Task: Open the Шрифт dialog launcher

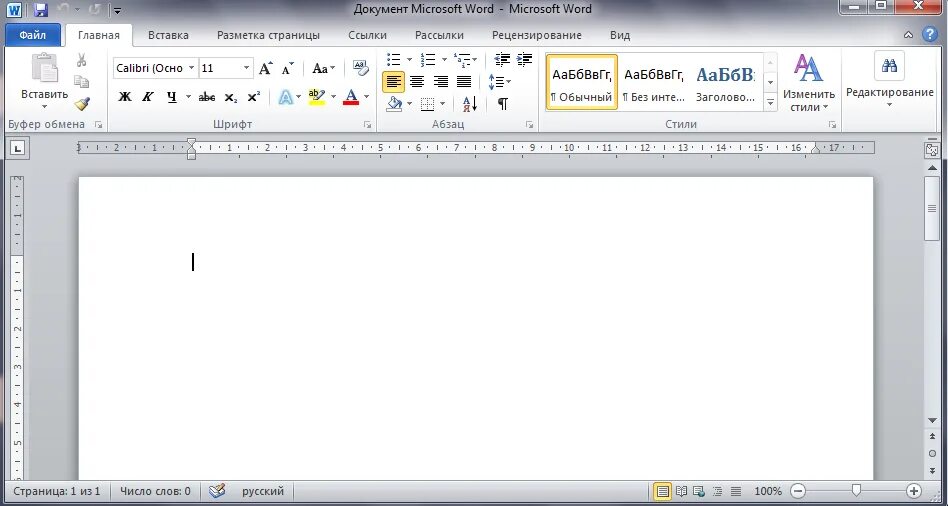Action: tap(367, 125)
